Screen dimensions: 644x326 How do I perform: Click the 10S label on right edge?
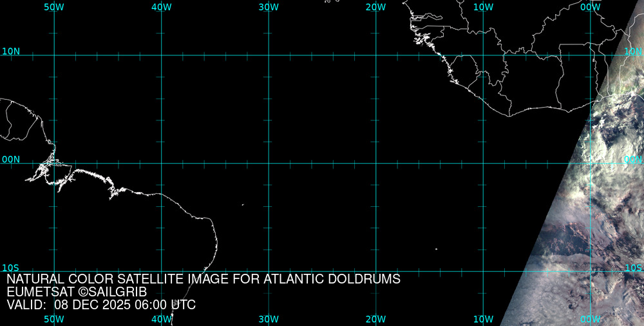(x=634, y=267)
